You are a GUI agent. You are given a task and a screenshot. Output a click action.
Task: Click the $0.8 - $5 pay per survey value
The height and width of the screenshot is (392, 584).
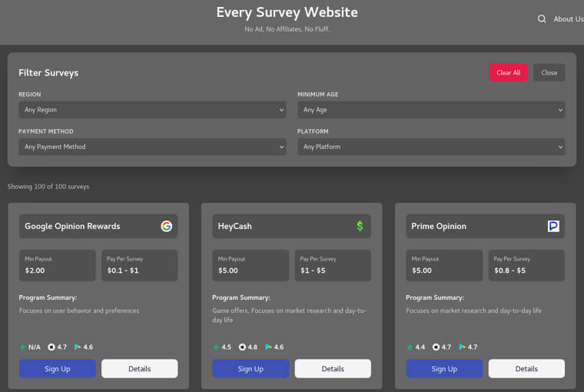coord(510,271)
